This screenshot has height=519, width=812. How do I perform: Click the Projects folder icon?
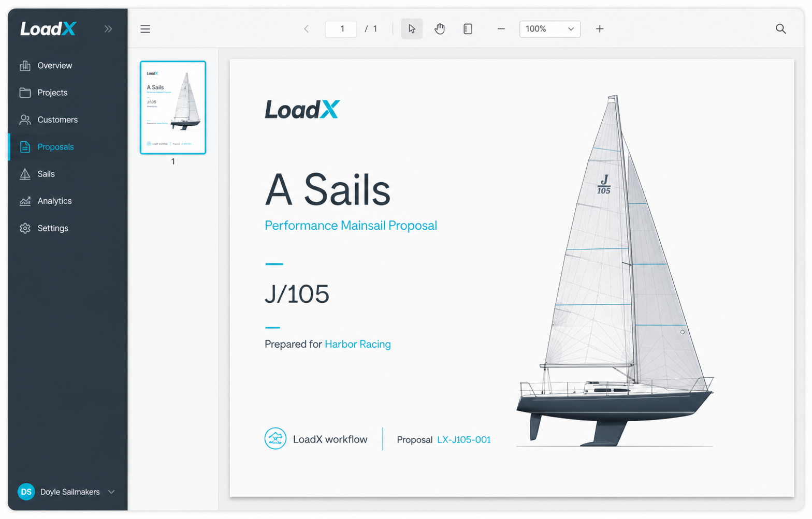coord(25,93)
